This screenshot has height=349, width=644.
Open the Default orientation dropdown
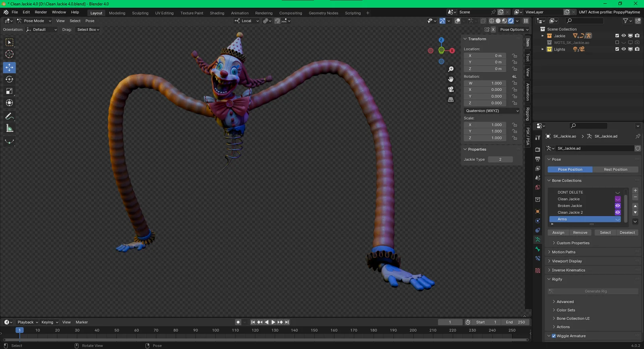click(42, 29)
